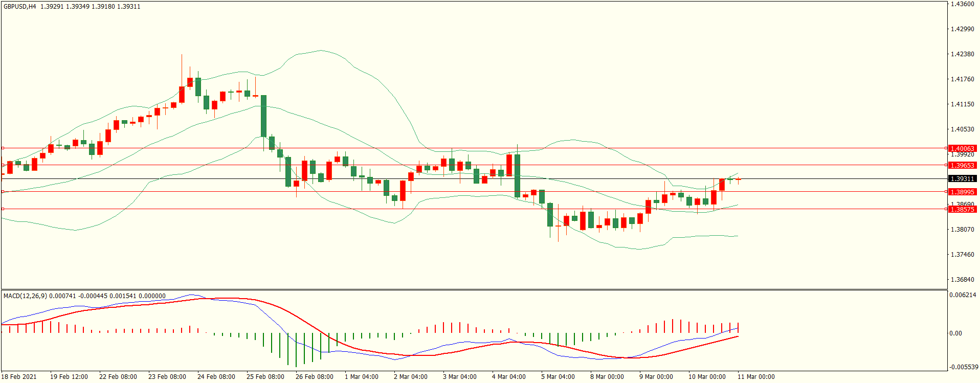Click the MACD scale value 0.006214
Image resolution: width=980 pixels, height=383 pixels.
963,295
